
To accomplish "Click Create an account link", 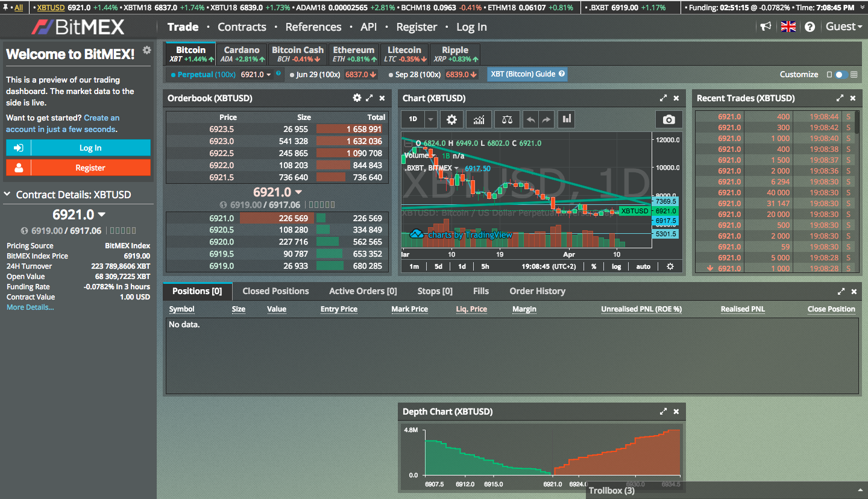I will (x=63, y=124).
